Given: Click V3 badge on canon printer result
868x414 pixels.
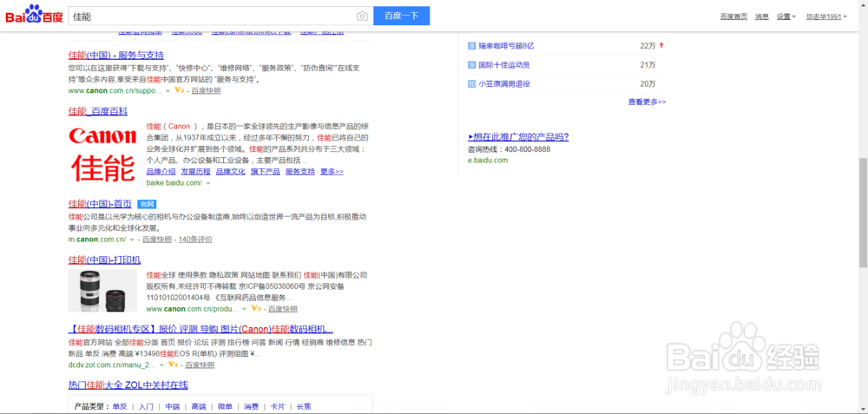Looking at the screenshot, I should click(x=256, y=308).
